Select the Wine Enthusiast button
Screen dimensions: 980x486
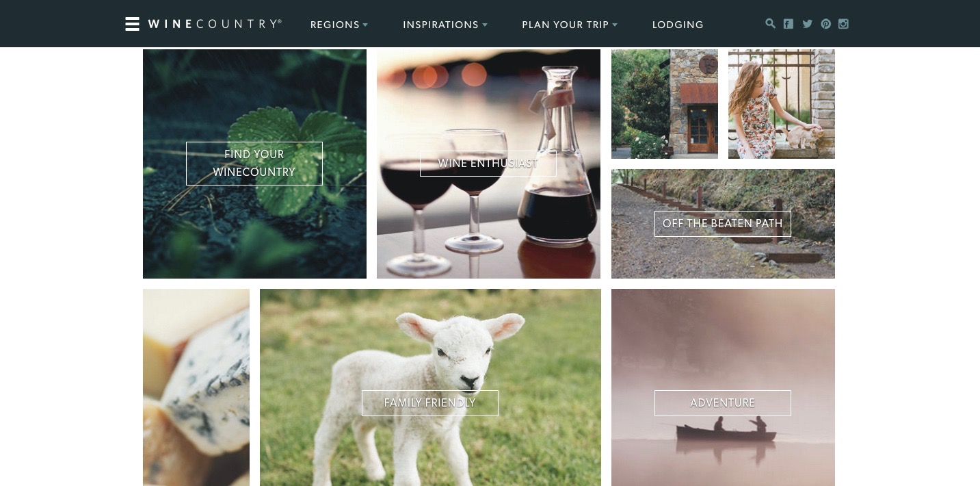pos(488,164)
